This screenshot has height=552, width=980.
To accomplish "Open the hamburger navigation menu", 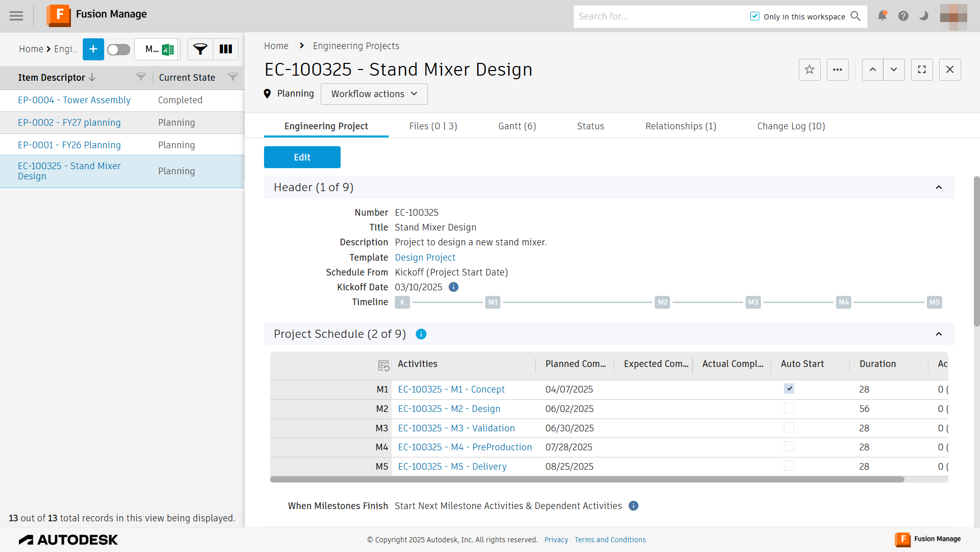I will coord(16,16).
